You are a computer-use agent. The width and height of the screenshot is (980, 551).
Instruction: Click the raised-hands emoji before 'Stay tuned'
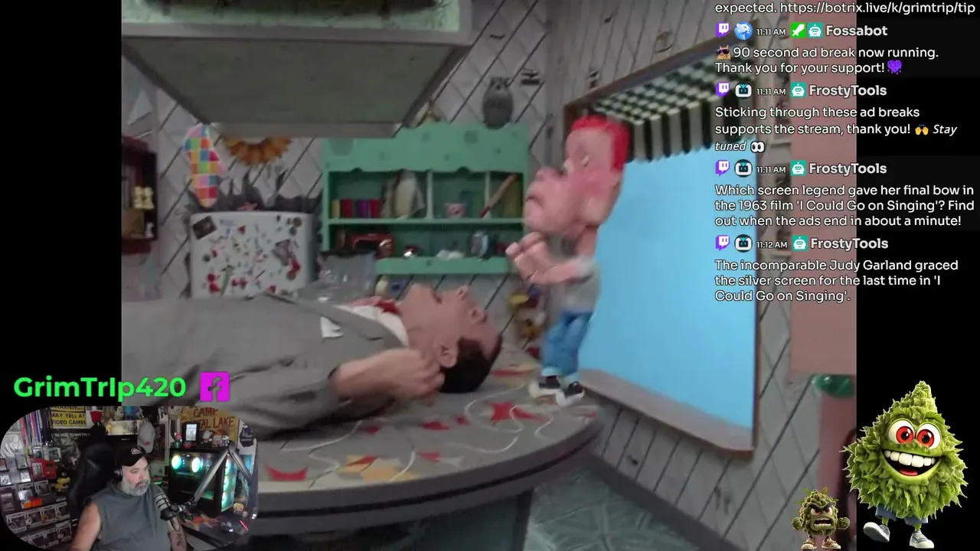[x=922, y=130]
